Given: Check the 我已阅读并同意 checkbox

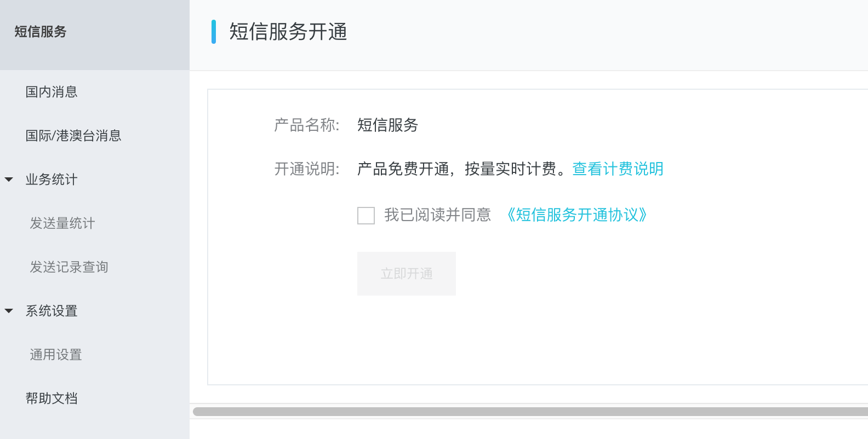Looking at the screenshot, I should (x=366, y=215).
